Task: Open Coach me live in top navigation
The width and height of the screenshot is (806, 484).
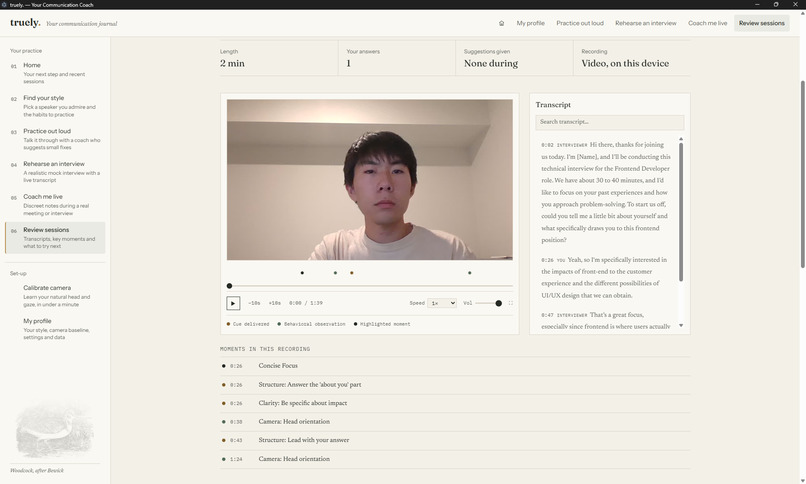Action: [707, 23]
